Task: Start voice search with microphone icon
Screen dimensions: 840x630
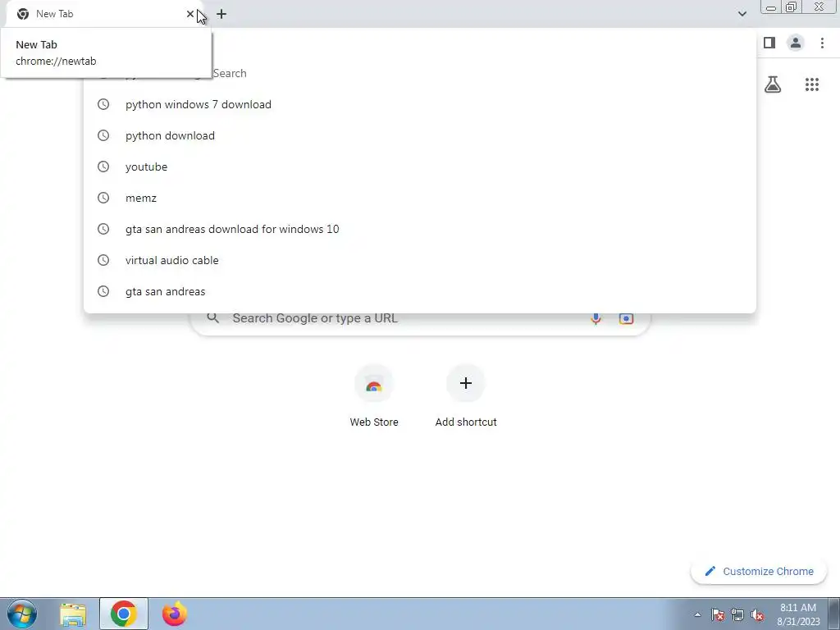Action: [596, 319]
